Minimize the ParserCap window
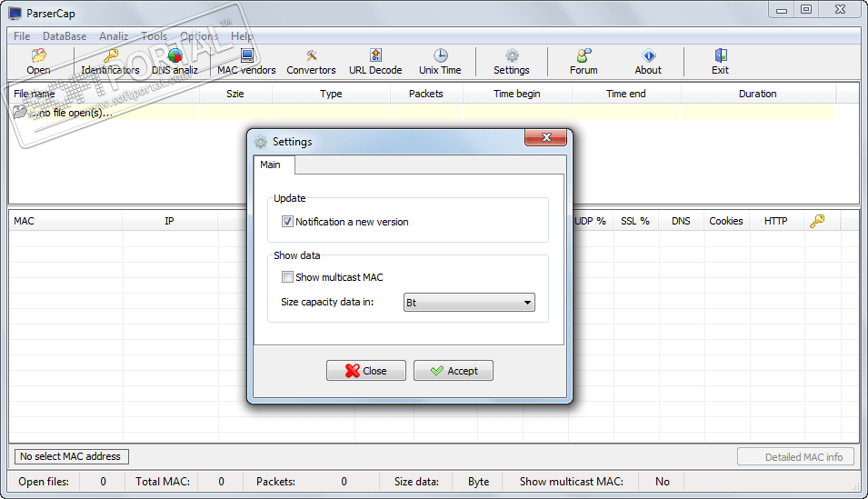This screenshot has width=868, height=499. pos(782,10)
